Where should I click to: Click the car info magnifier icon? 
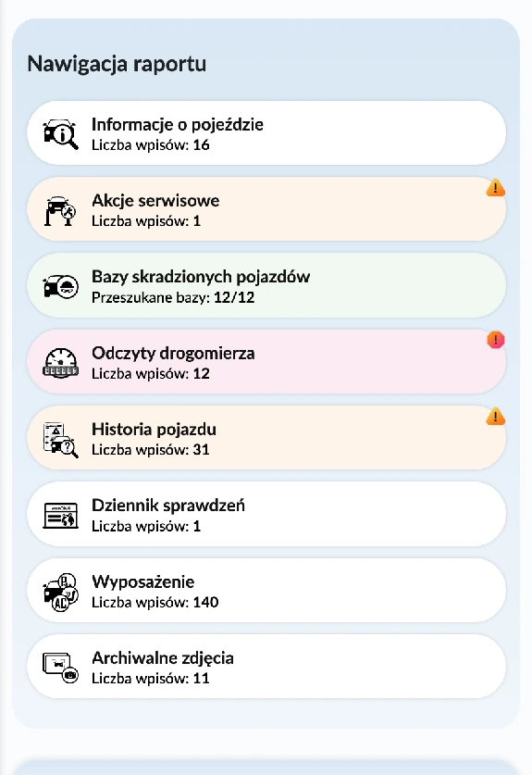click(60, 133)
